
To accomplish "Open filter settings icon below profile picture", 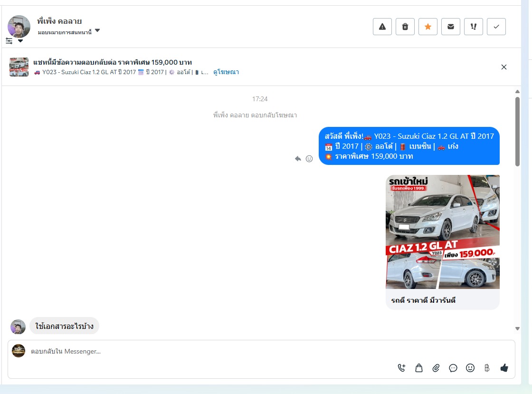I will (x=9, y=41).
